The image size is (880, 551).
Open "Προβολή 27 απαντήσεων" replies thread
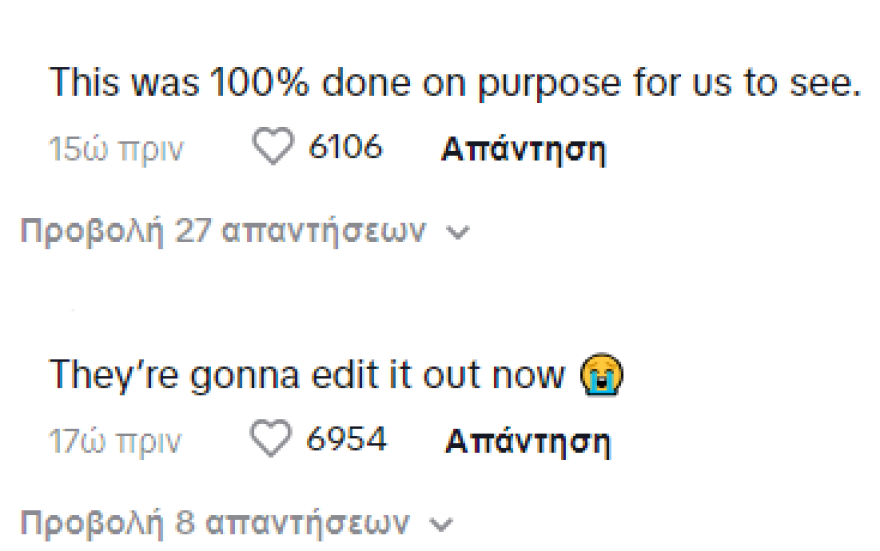tap(222, 231)
